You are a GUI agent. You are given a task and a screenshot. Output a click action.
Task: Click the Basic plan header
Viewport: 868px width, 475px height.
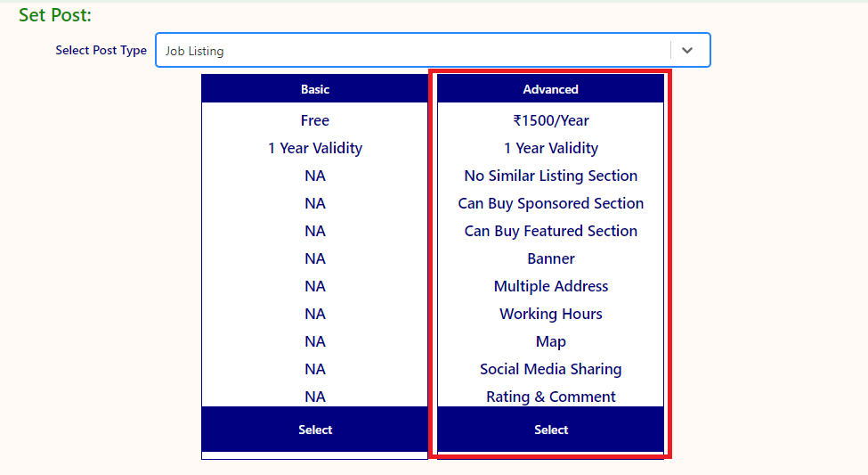click(315, 89)
